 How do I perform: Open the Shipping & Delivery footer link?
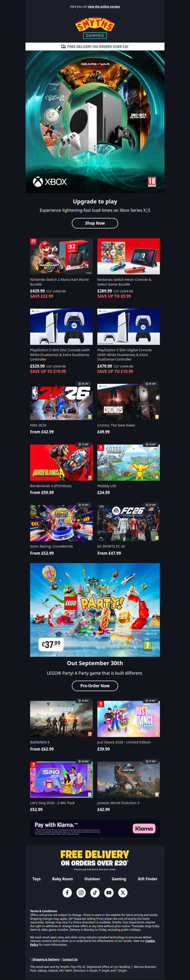(x=46, y=959)
